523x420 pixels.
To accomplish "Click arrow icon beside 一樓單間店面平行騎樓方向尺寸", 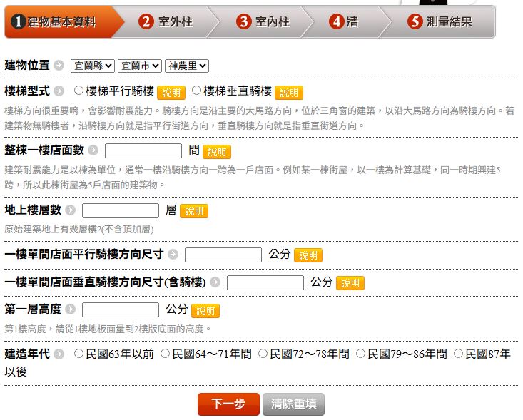I will click(173, 255).
